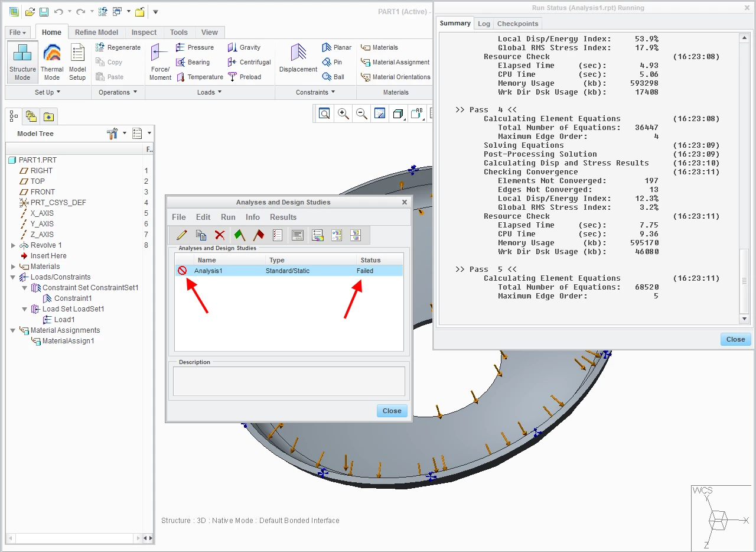Image resolution: width=756 pixels, height=552 pixels.
Task: Choose the Planar constraint
Action: pos(337,47)
